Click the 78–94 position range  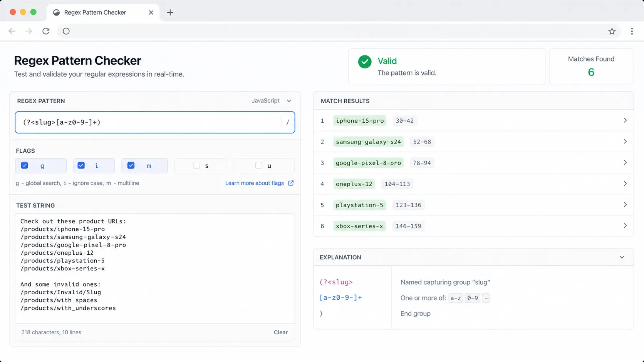(x=422, y=163)
